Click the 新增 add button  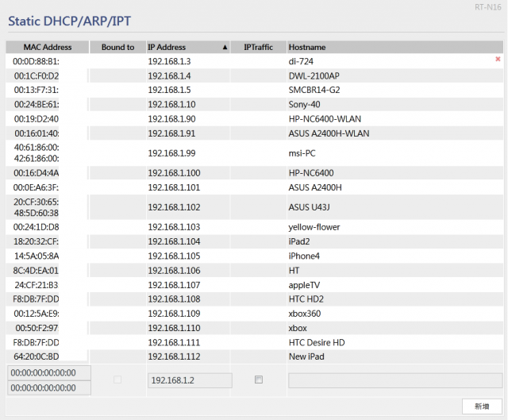pyautogui.click(x=482, y=406)
